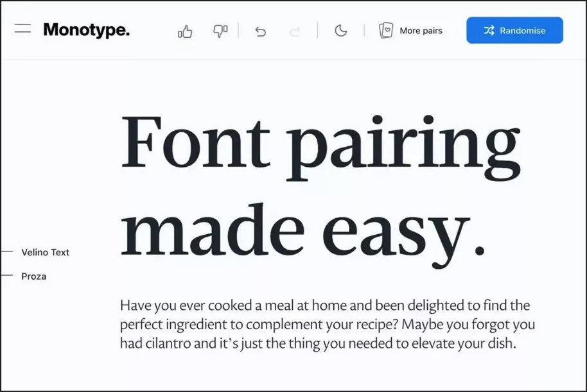
Task: Dislike this pairing with thumbs down
Action: click(220, 31)
